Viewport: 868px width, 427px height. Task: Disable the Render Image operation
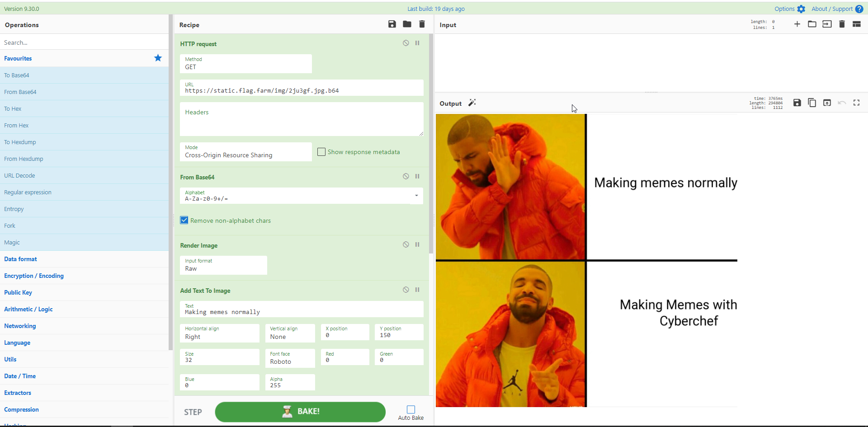(x=406, y=244)
